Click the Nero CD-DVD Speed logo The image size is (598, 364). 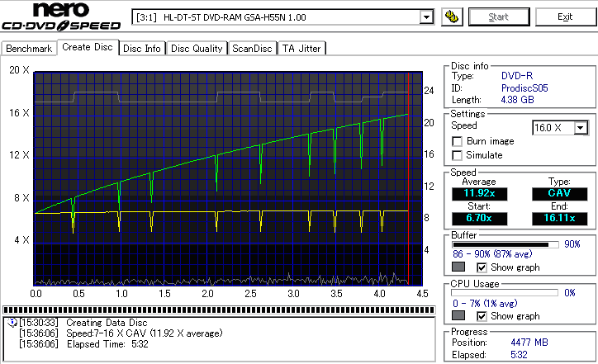click(x=62, y=17)
